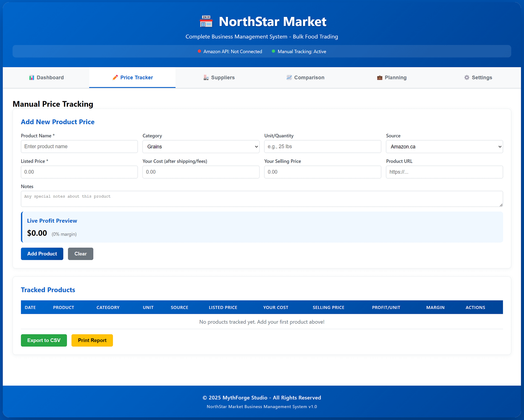Screen dimensions: 524x420
Task: Switch to the Suppliers tab
Action: [x=219, y=78]
